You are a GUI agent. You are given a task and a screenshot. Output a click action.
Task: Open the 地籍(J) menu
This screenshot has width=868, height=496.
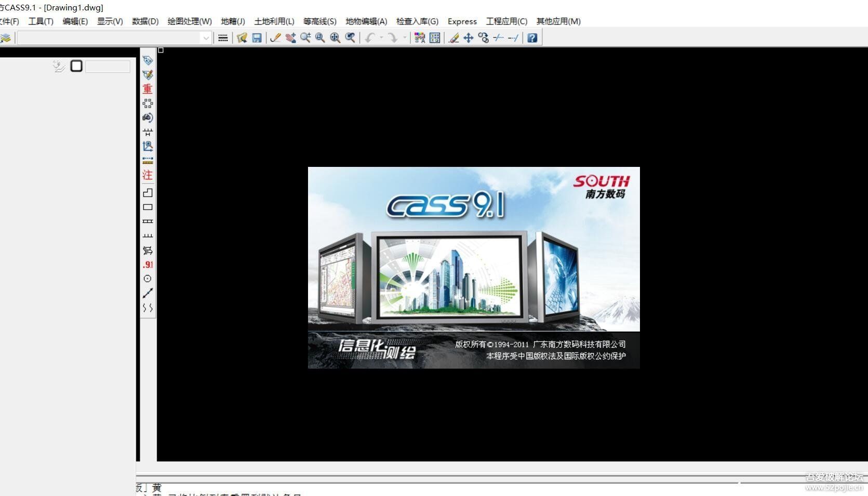[x=233, y=21]
